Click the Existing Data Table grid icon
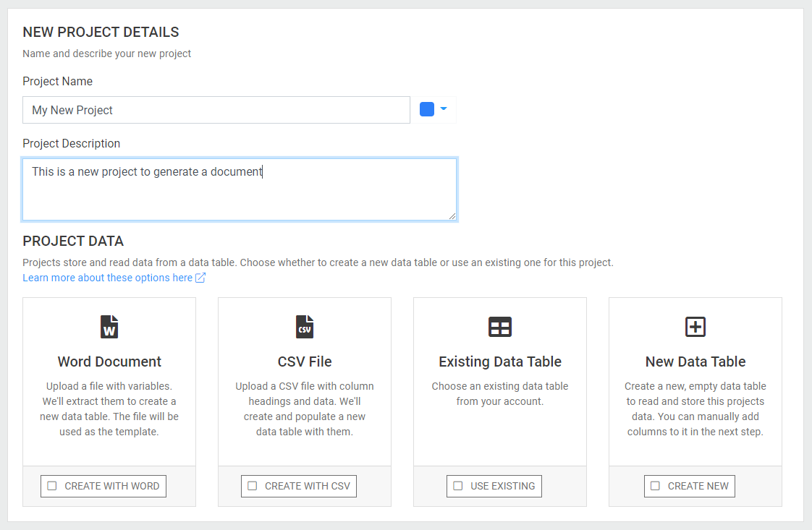The height and width of the screenshot is (530, 812). (500, 327)
